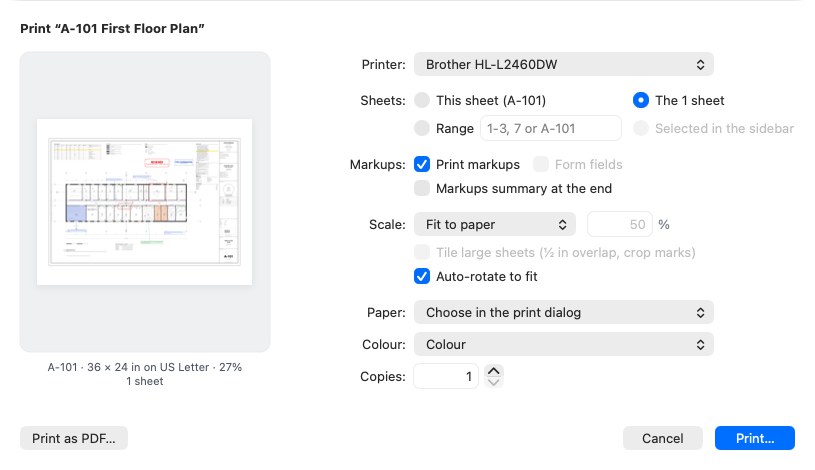Select the Selected in the sidebar radio option

640,128
